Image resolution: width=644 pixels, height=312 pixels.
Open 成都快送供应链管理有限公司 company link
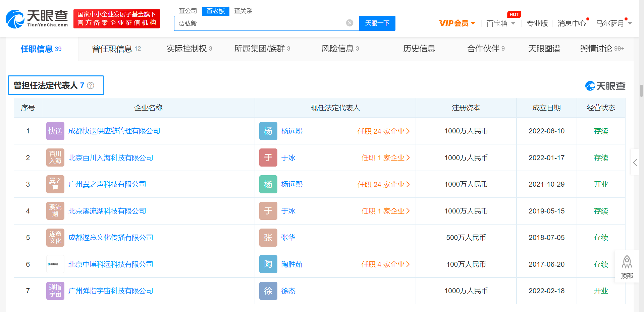114,131
